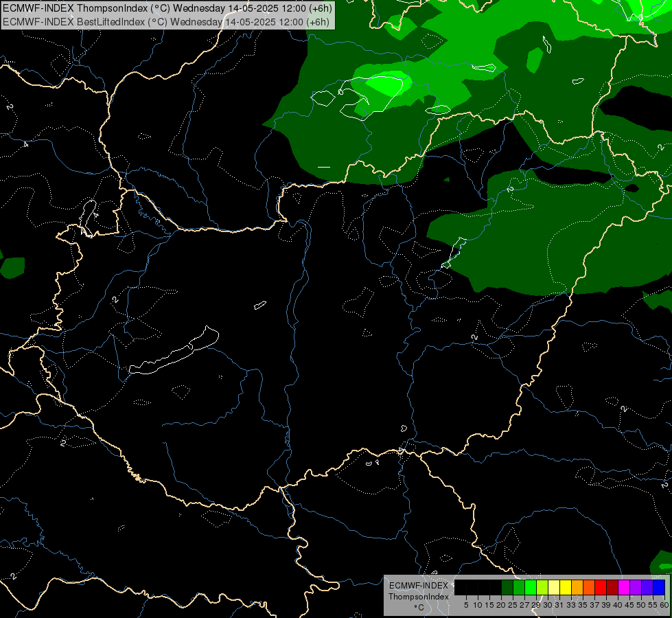Click the legend tick label 50
The image size is (672, 618).
[x=640, y=605]
